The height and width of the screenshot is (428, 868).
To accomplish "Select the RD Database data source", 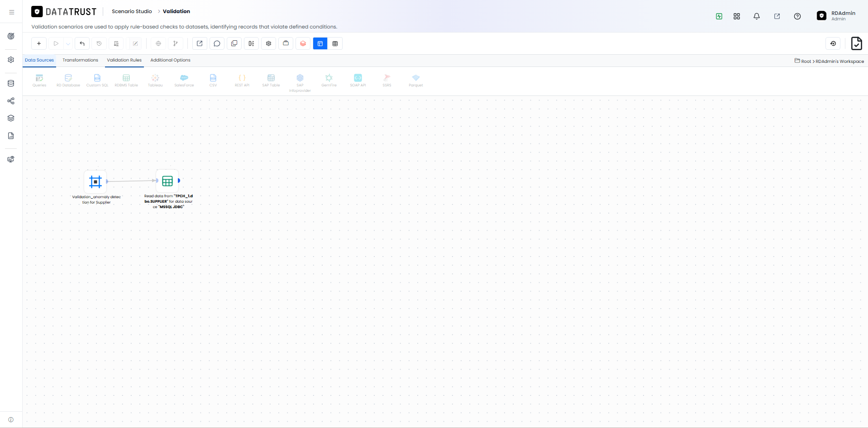I will click(x=68, y=81).
